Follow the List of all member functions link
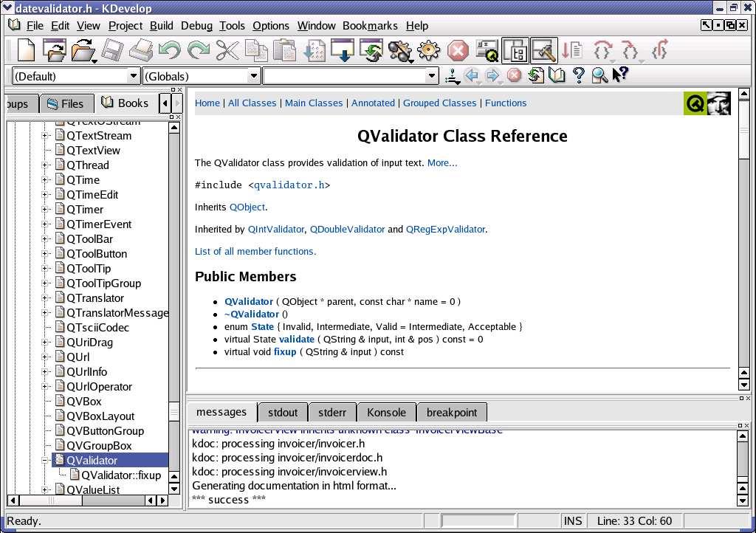756x533 pixels. (255, 252)
